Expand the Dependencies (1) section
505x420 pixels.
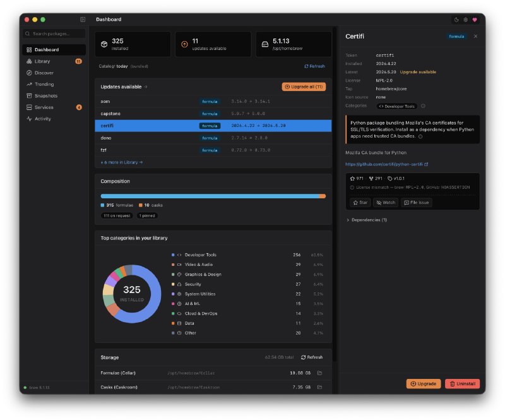(367, 220)
